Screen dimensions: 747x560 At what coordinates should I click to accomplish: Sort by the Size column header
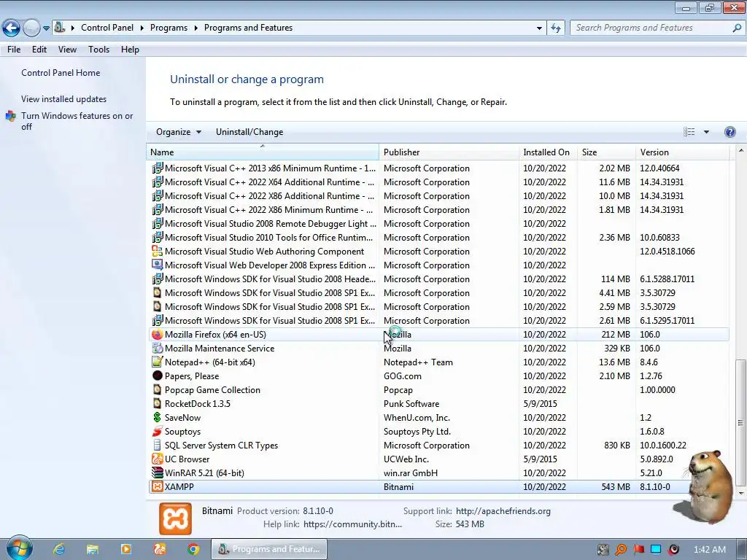[x=606, y=152]
